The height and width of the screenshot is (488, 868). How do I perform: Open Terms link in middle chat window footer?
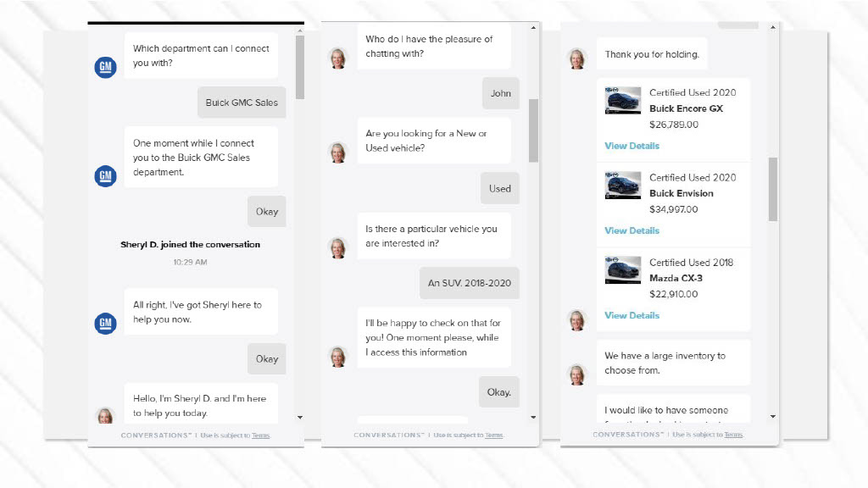coord(494,435)
